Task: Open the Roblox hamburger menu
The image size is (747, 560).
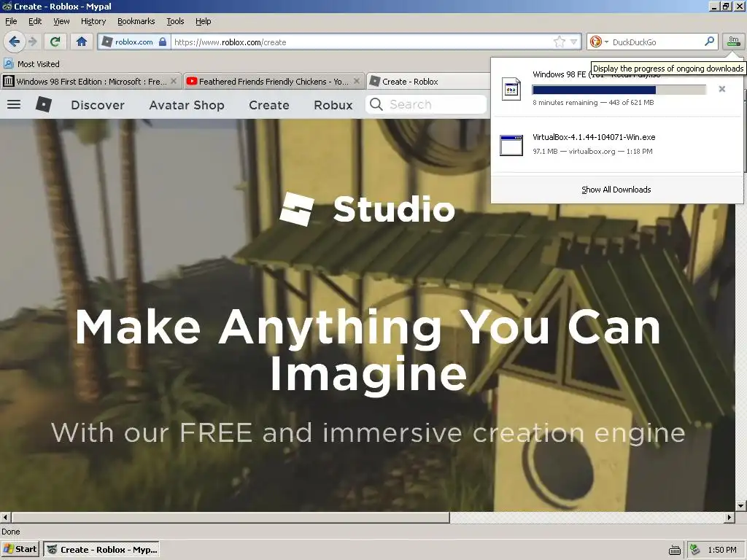Action: (14, 104)
